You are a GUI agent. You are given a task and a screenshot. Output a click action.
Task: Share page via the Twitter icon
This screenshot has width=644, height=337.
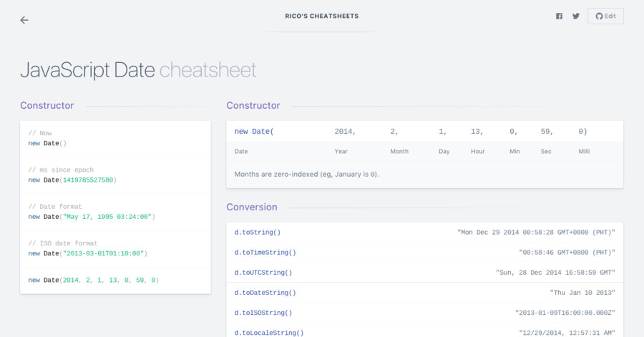[576, 16]
